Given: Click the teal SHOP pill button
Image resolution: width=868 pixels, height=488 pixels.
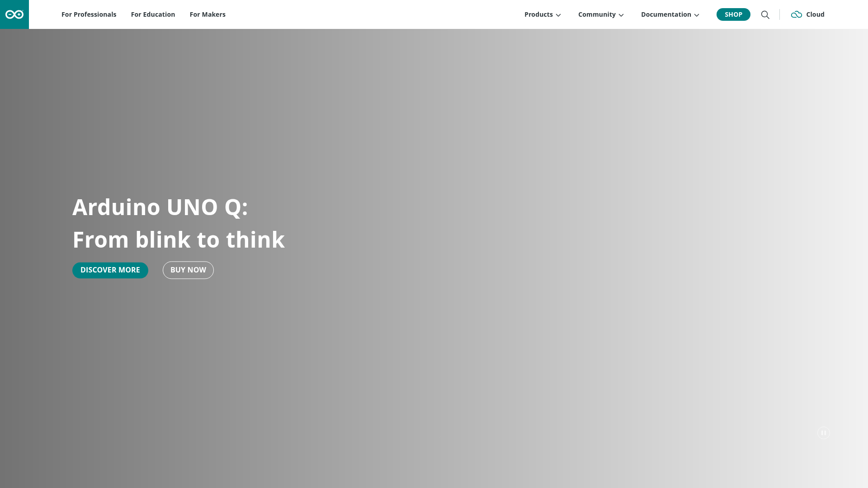Looking at the screenshot, I should (733, 14).
